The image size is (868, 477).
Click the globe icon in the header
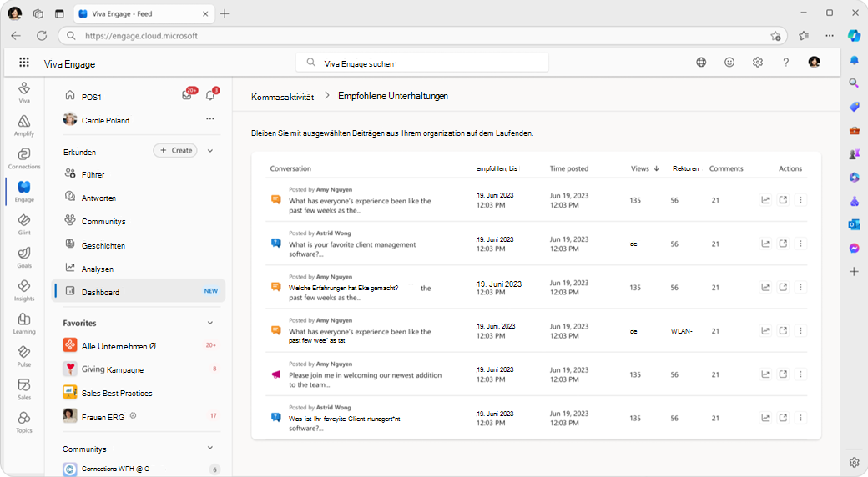[701, 62]
